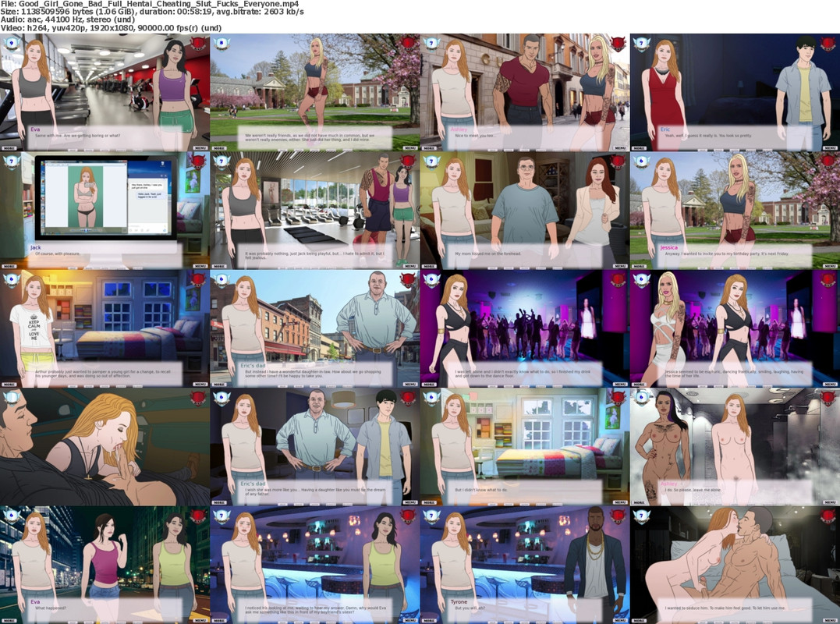Click the devil badge in the 'Jessica seemed to be euphoric' frame

[x=828, y=279]
